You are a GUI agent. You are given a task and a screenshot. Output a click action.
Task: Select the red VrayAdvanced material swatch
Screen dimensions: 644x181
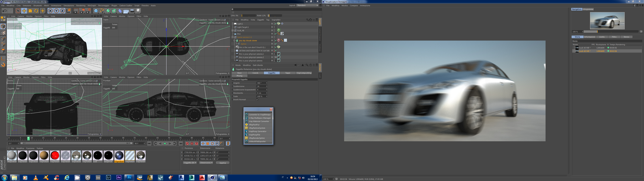pyautogui.click(x=55, y=156)
